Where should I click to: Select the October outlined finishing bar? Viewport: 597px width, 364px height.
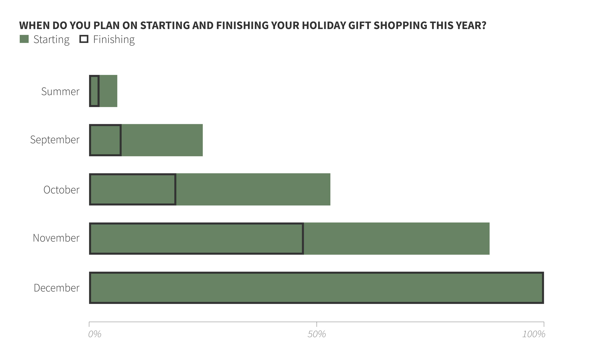(x=133, y=189)
